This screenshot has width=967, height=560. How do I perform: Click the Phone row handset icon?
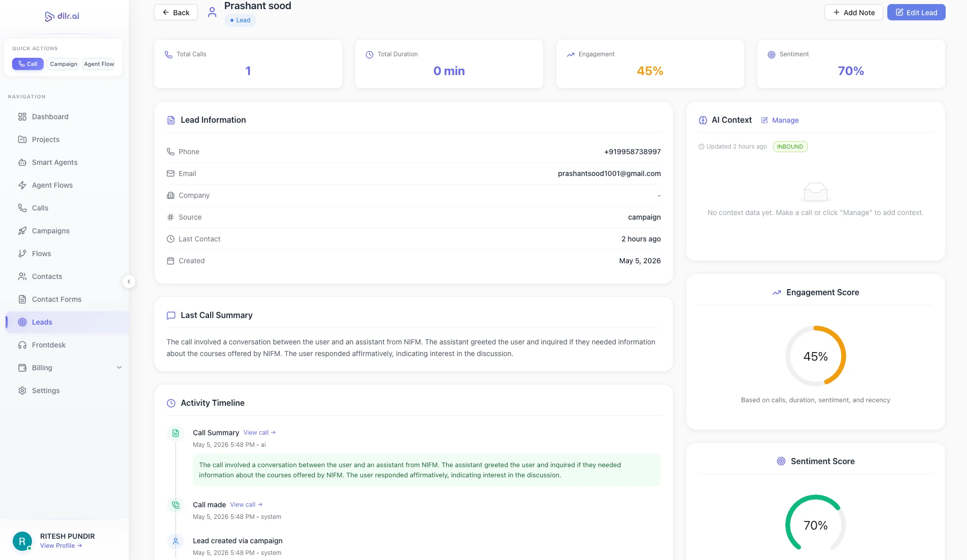click(171, 152)
